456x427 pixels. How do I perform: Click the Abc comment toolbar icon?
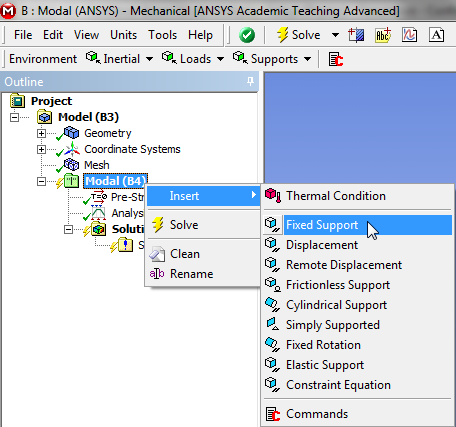click(383, 35)
